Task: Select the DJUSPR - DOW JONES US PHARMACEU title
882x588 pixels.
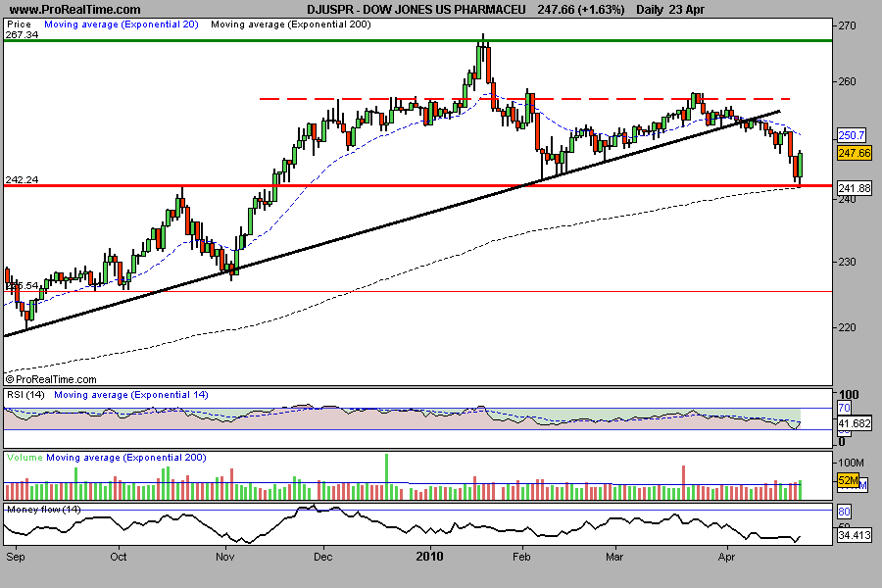Action: click(x=416, y=10)
